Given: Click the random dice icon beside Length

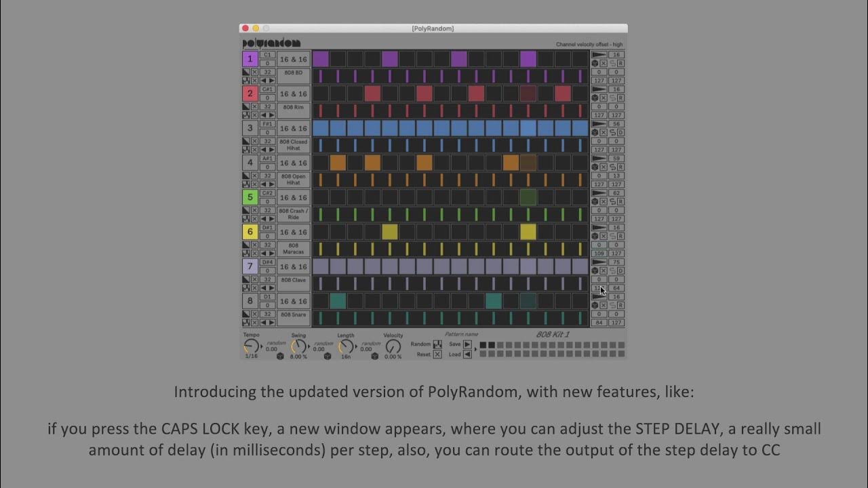Looking at the screenshot, I should [374, 355].
